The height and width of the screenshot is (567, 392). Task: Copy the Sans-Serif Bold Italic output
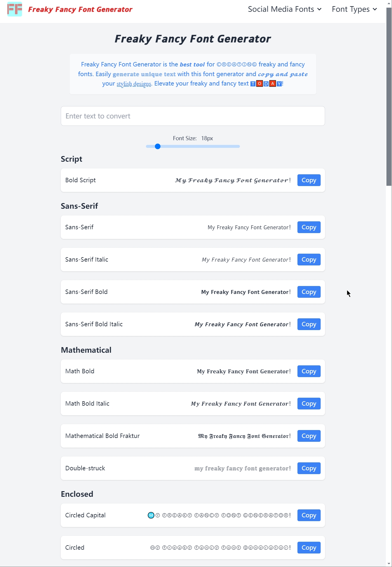click(309, 324)
